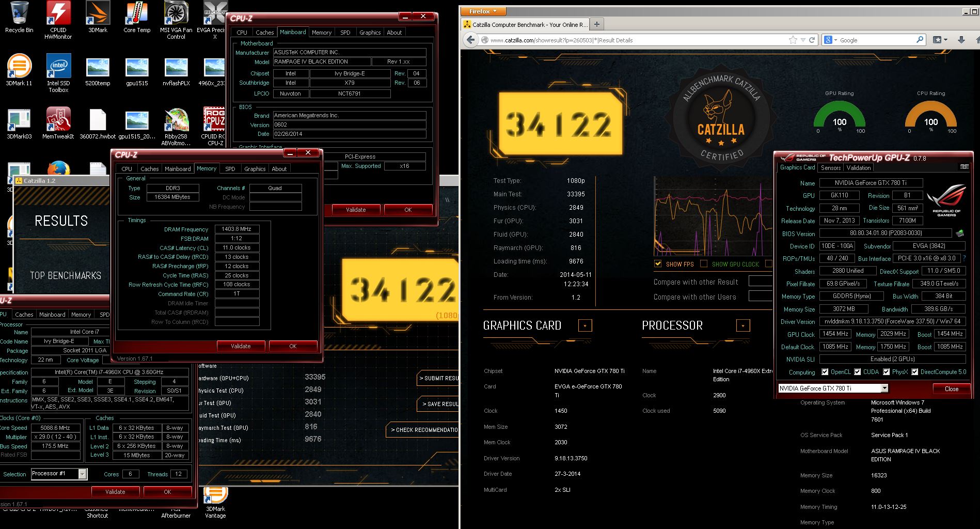Toggle CUDA checkbox in GPU-Z
Image resolution: width=980 pixels, height=529 pixels.
coord(857,372)
